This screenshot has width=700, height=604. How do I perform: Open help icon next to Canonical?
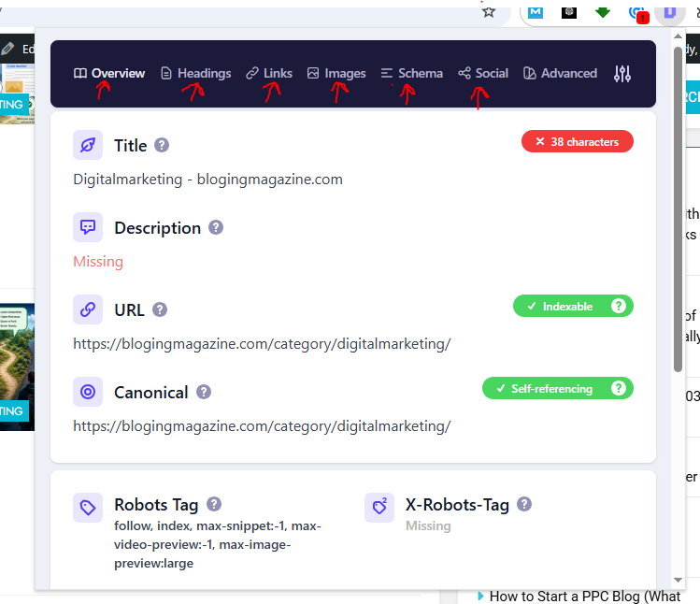(x=204, y=392)
